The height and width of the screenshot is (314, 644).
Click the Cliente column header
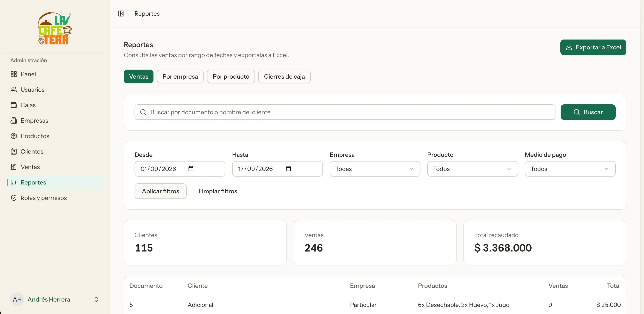(x=198, y=285)
